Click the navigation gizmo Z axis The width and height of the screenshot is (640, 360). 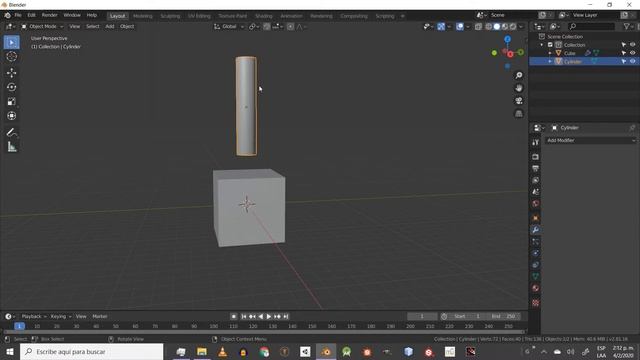click(x=507, y=39)
